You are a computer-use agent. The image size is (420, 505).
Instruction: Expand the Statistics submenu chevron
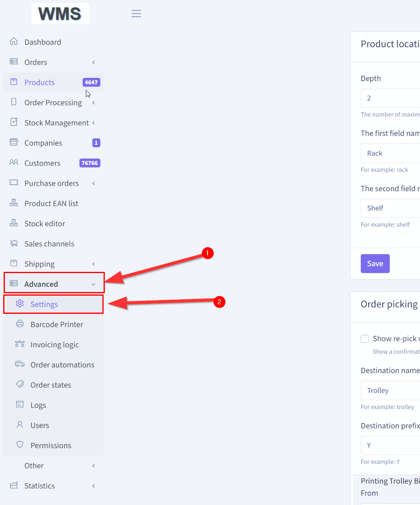click(x=94, y=486)
